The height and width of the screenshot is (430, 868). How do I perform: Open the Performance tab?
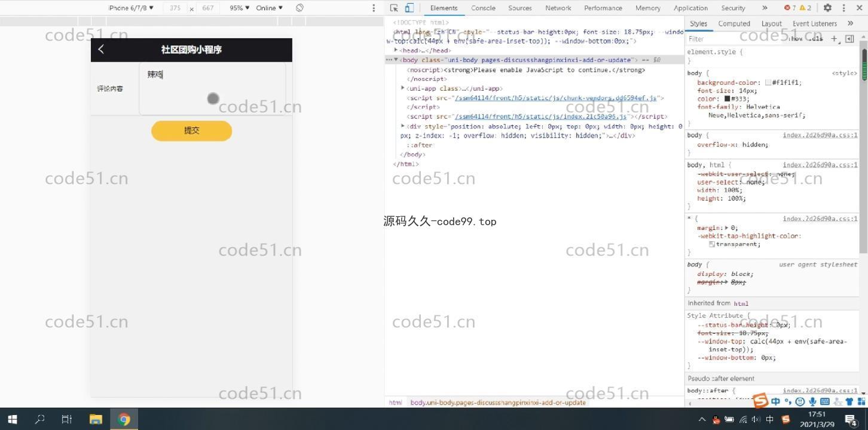603,8
